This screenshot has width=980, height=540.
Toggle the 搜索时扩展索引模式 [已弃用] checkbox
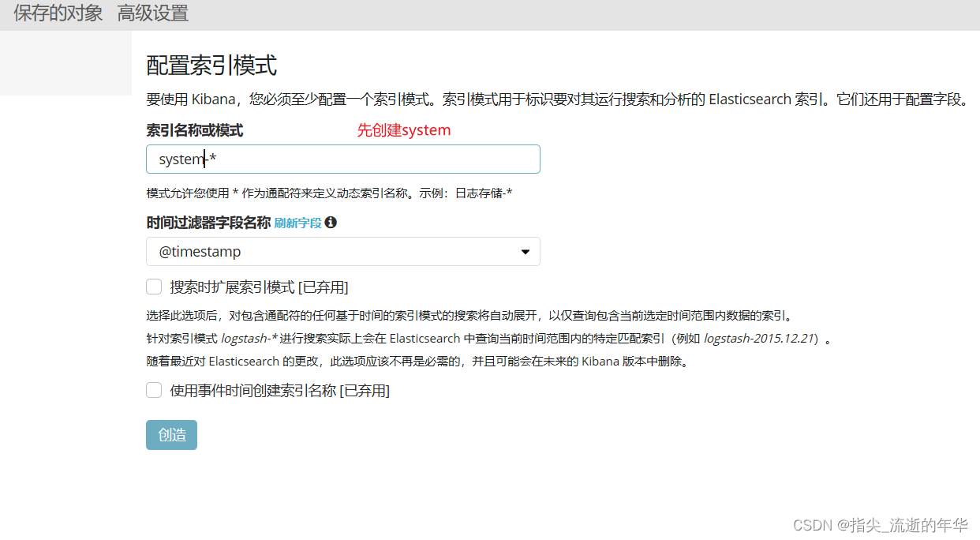(x=154, y=287)
